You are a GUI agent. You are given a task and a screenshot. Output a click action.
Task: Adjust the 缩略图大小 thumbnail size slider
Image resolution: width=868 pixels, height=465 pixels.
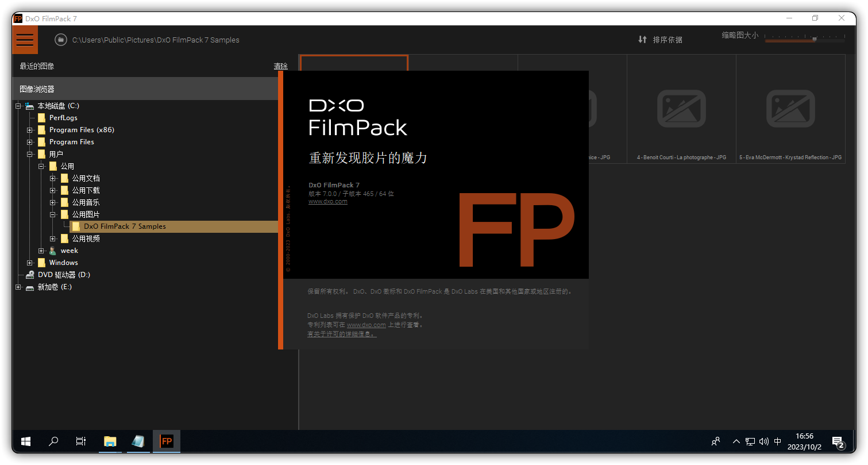[805, 40]
